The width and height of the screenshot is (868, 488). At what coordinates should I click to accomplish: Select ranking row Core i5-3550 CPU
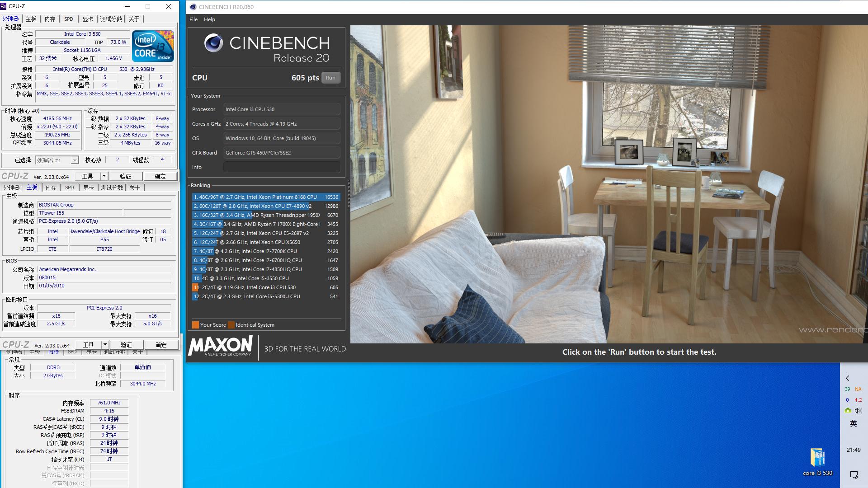click(266, 278)
